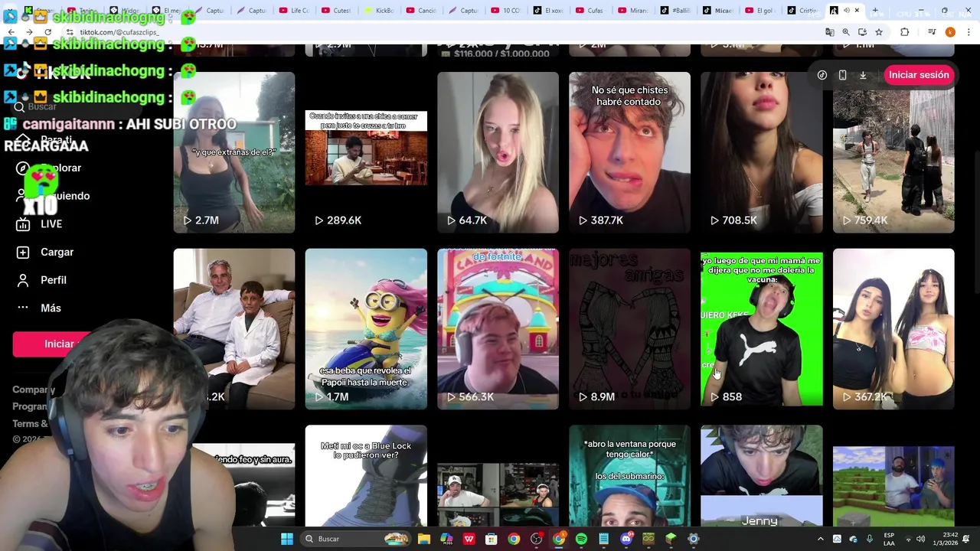Image resolution: width=980 pixels, height=551 pixels.
Task: Click the download desktop app icon
Action: click(x=863, y=75)
